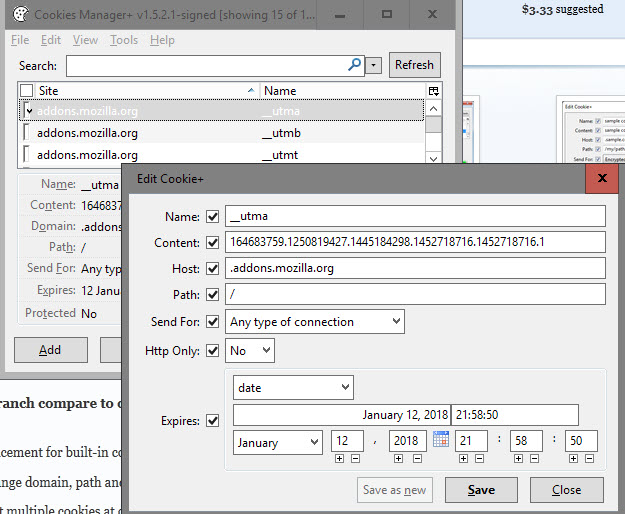Click the date text 'January 12, 2018'
Image resolution: width=625 pixels, height=514 pixels.
pyautogui.click(x=405, y=415)
